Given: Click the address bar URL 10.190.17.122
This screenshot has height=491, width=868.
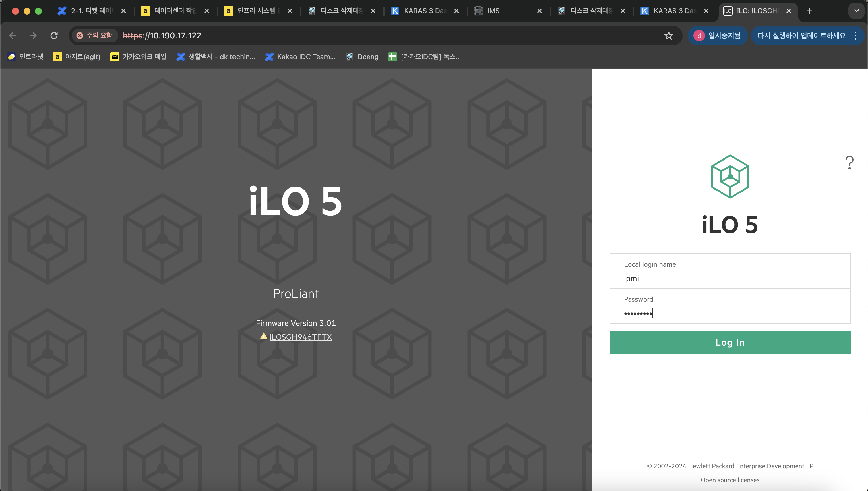Looking at the screenshot, I should [162, 35].
